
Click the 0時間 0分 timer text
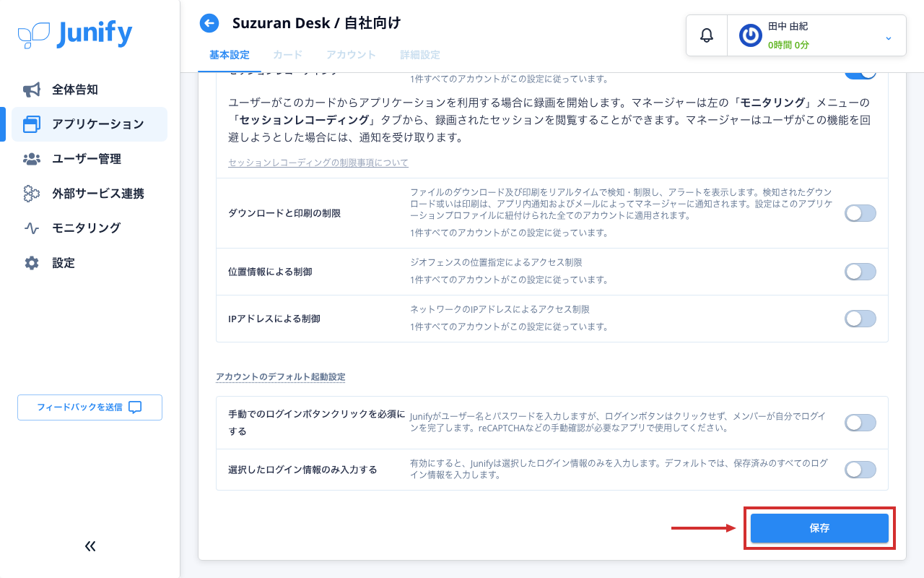coord(788,45)
